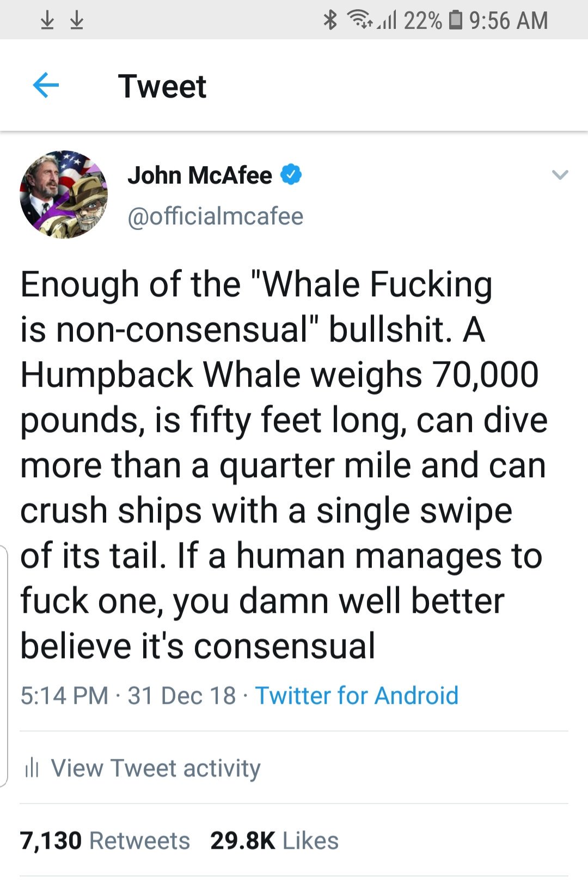Tap the 9:56 AM status bar clock
This screenshot has height=888, width=588.
point(509,21)
